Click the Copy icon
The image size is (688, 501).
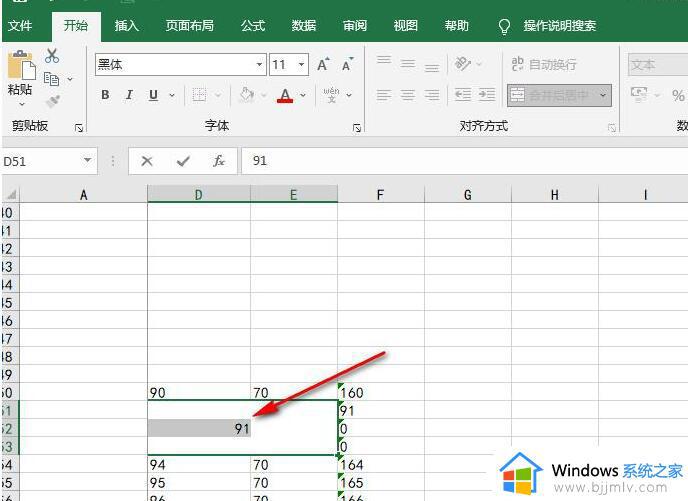click(x=51, y=79)
